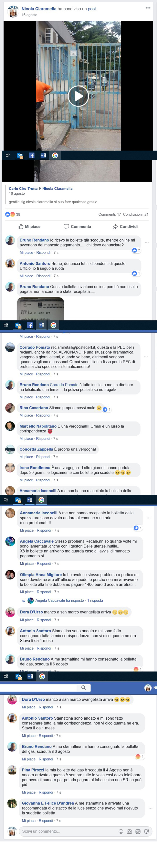The height and width of the screenshot is (868, 157).
Task: Open the 38 reactions summary
Action: (13, 214)
